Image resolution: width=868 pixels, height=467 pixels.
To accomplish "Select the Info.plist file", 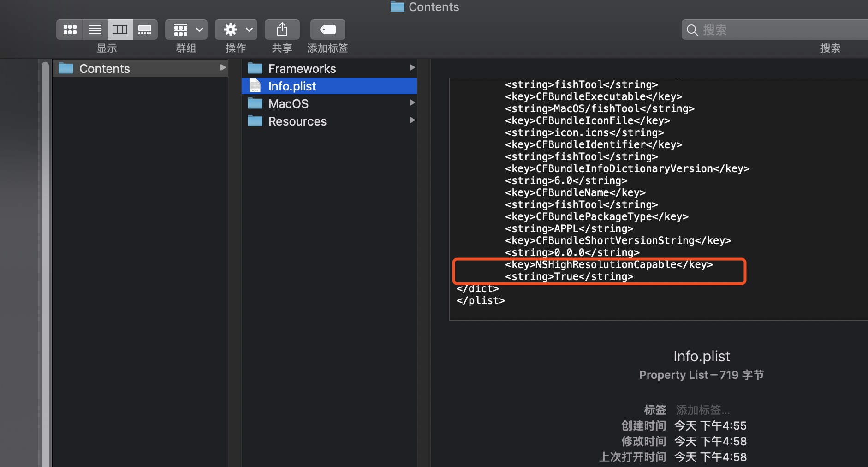I will coord(292,86).
